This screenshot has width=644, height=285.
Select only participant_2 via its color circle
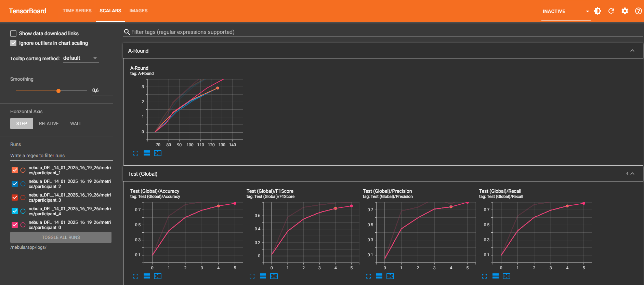coord(23,184)
